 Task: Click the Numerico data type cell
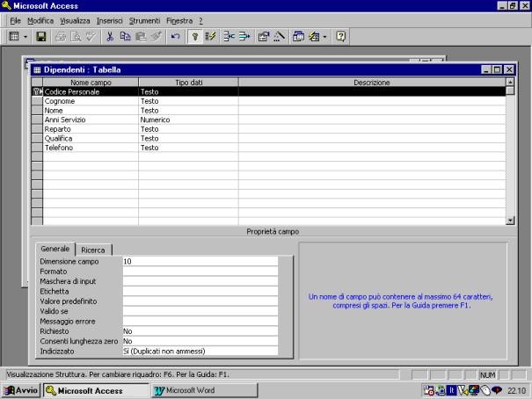pos(188,120)
